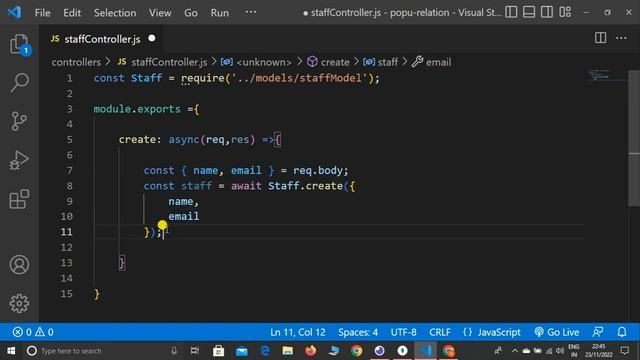Open Customize Layout icon
640x360 pixels.
coord(565,12)
